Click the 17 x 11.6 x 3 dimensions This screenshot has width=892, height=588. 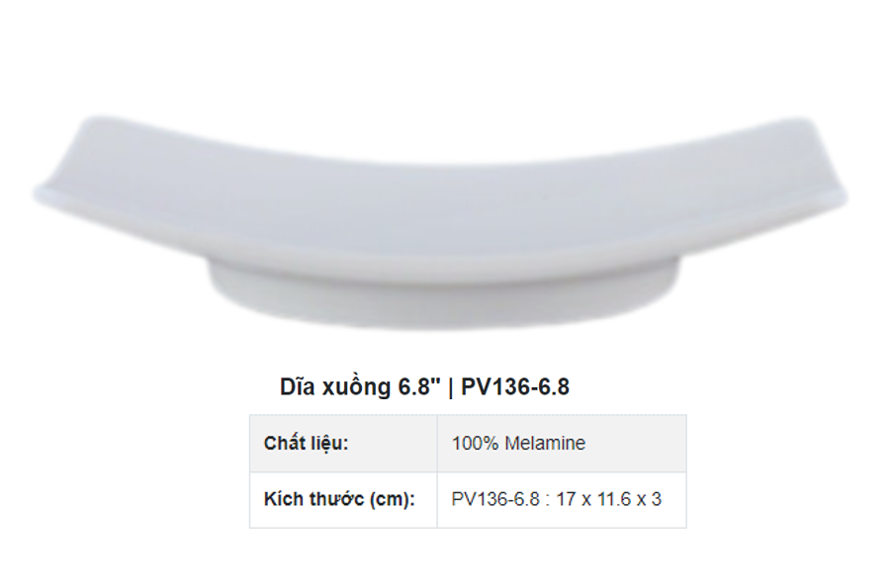(x=609, y=499)
